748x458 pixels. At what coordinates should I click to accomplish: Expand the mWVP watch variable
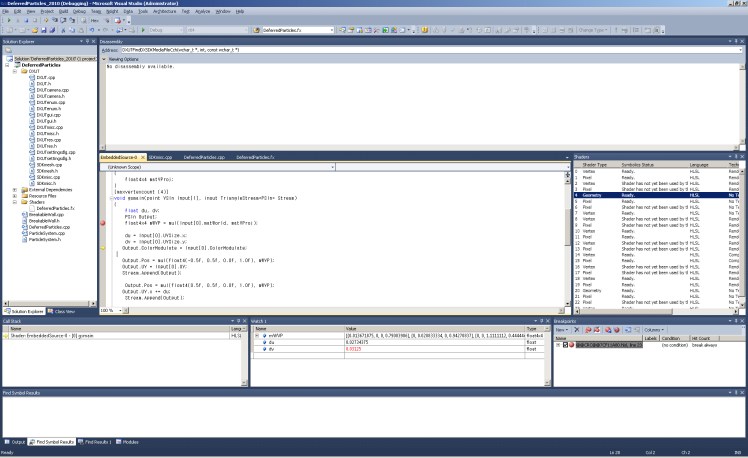pos(258,335)
